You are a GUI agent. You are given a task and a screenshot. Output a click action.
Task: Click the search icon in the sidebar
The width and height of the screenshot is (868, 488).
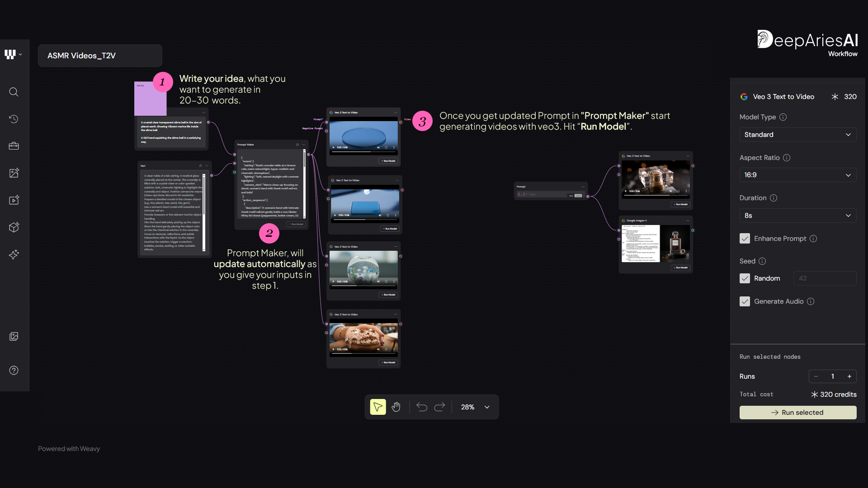[x=14, y=92]
